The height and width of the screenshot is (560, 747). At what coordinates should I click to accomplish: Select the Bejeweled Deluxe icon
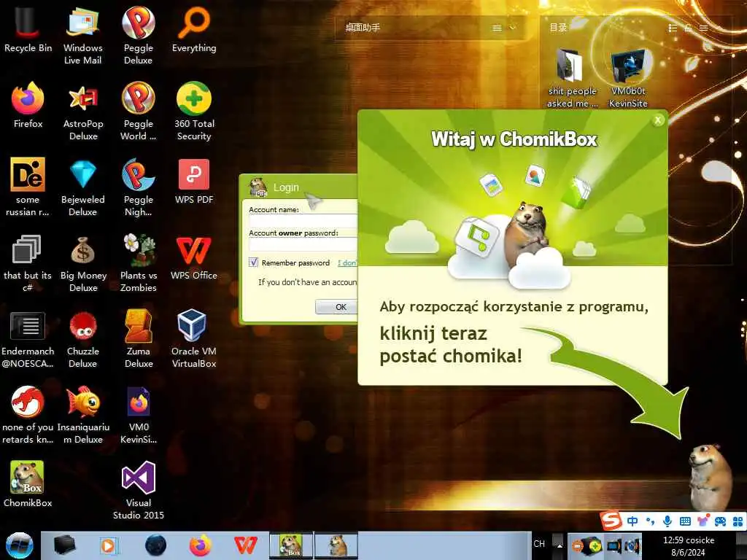(83, 187)
